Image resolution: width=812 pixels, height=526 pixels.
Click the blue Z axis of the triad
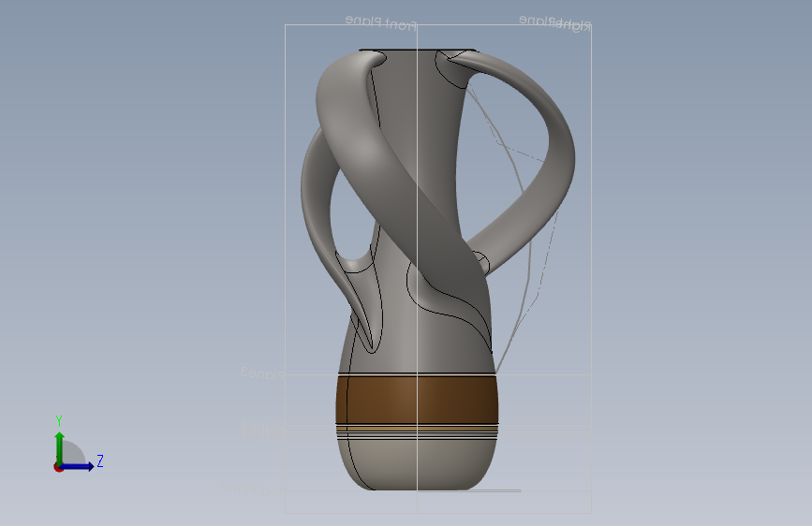(x=78, y=466)
